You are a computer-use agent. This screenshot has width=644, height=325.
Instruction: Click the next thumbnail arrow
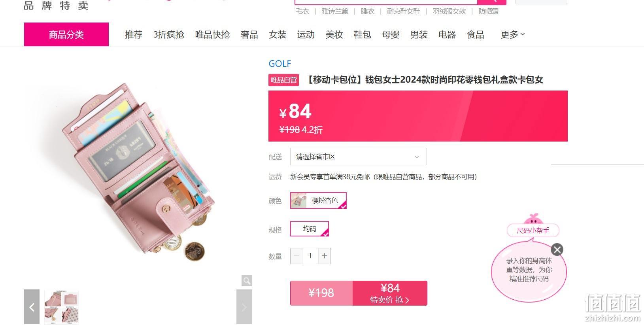click(x=244, y=307)
